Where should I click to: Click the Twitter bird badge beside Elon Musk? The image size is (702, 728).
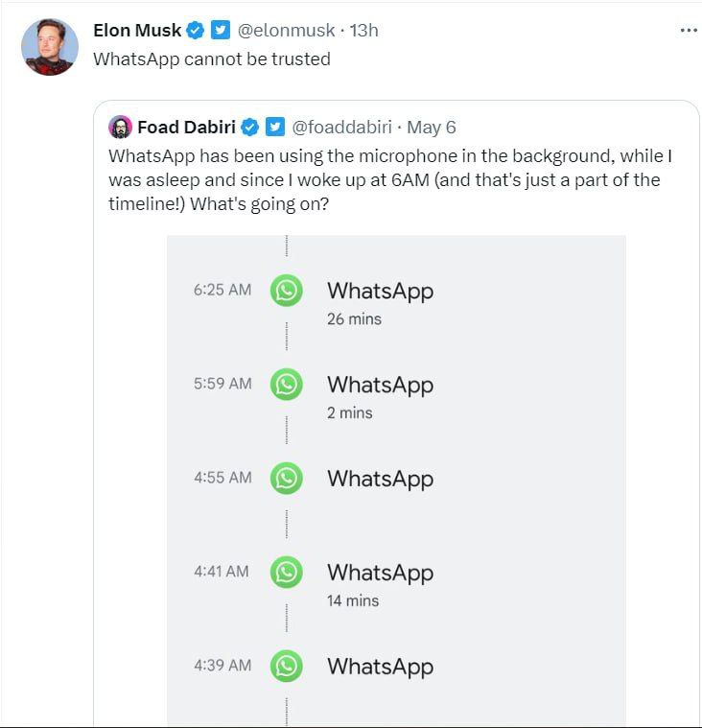(x=221, y=30)
